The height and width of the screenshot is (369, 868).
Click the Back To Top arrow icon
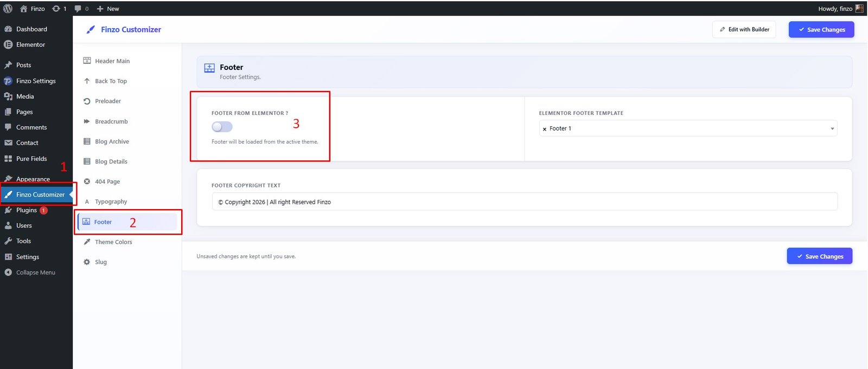pos(87,81)
